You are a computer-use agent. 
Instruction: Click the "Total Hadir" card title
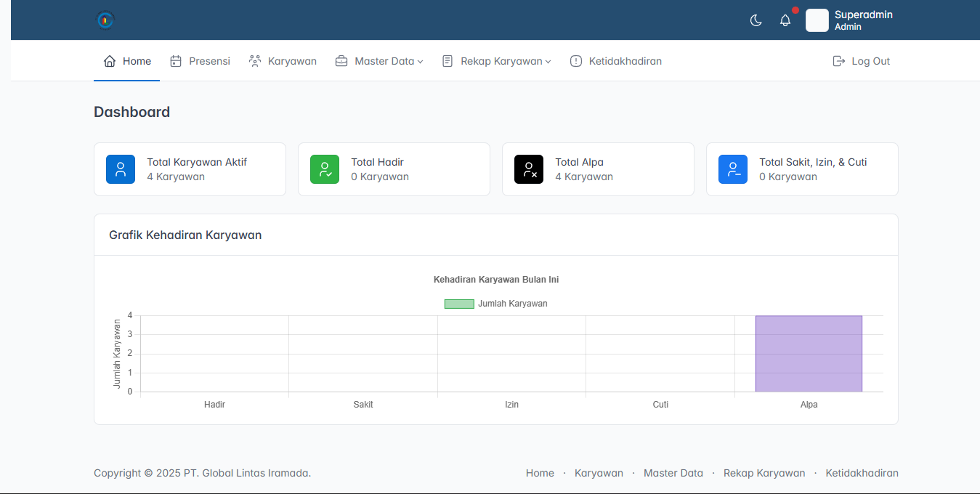click(x=377, y=162)
